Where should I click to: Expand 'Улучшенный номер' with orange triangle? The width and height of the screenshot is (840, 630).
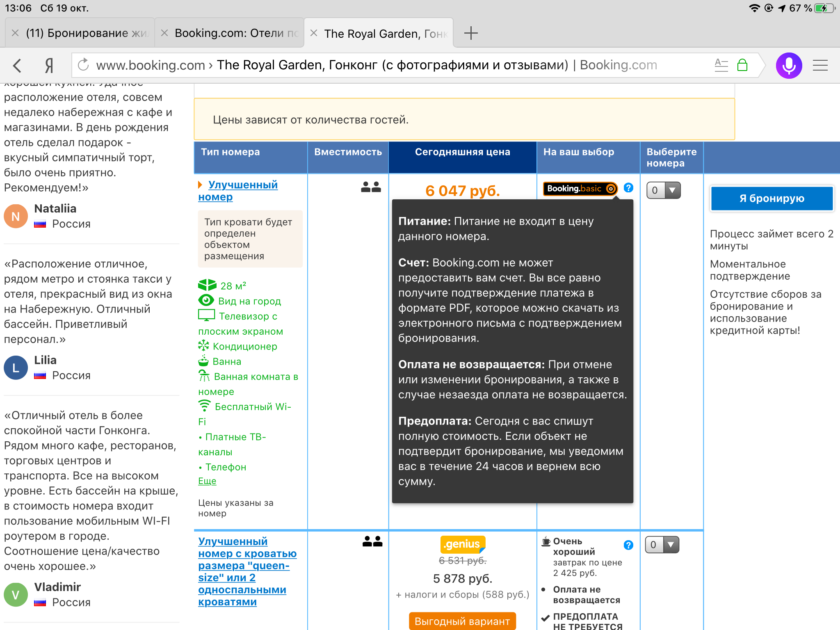point(200,185)
